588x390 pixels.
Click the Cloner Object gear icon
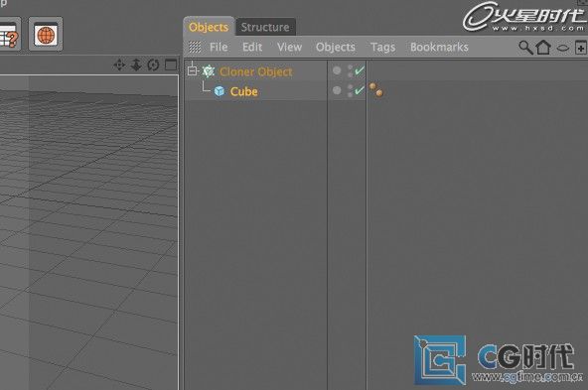pos(209,71)
